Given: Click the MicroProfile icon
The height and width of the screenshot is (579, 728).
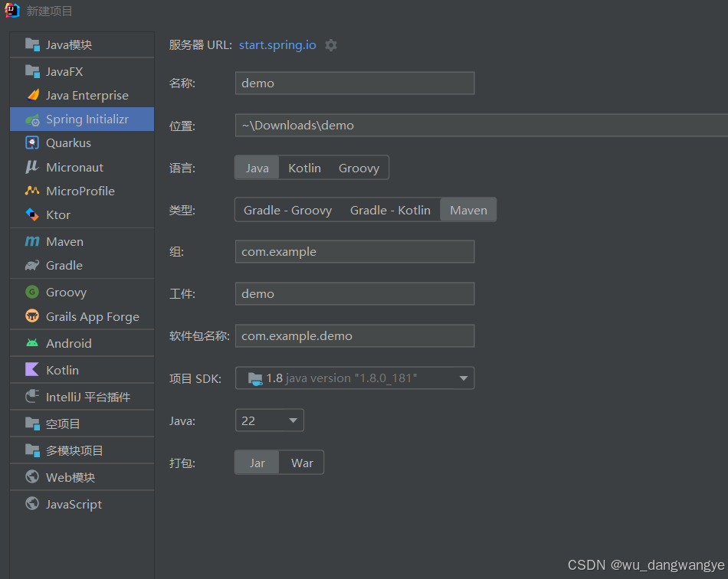Looking at the screenshot, I should point(32,191).
